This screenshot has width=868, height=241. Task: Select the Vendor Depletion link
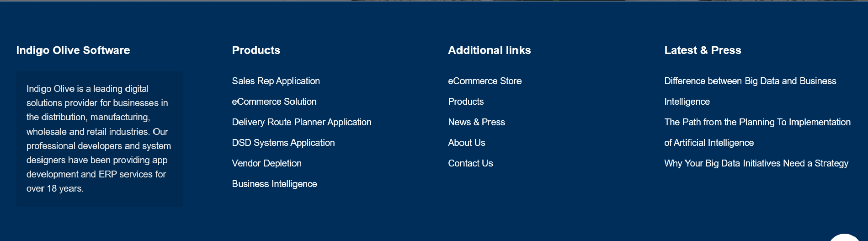pos(266,163)
